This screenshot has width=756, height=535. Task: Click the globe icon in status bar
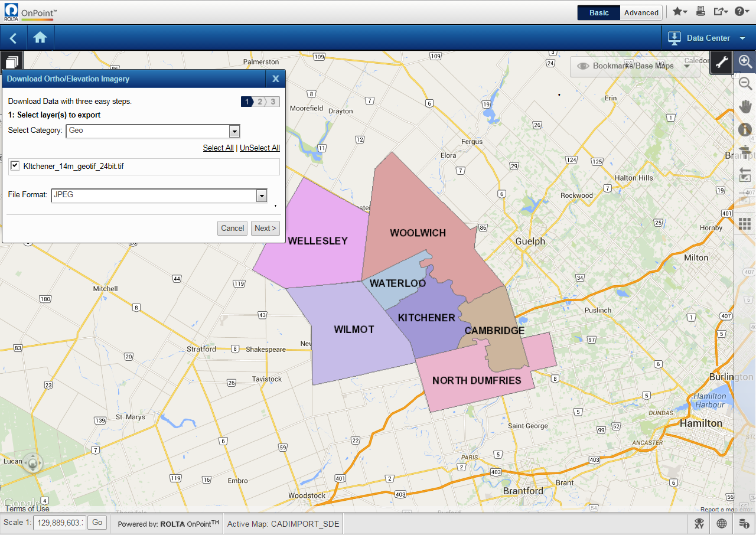click(721, 523)
